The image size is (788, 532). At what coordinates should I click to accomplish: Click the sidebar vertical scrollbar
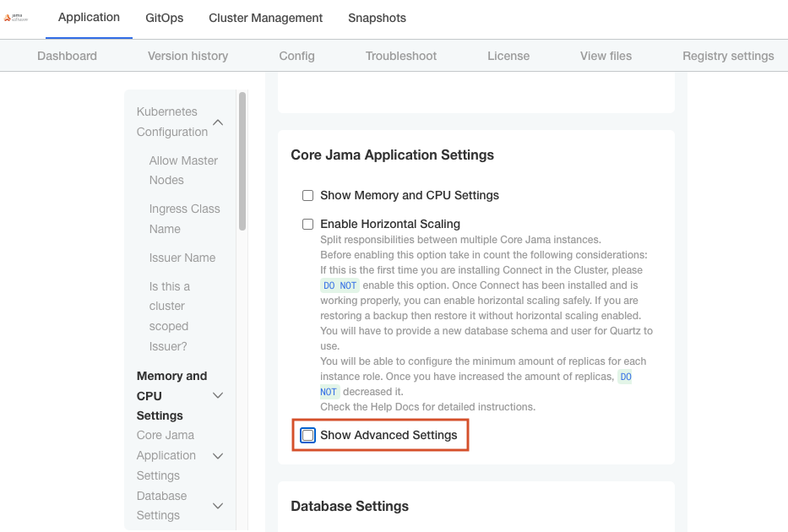pyautogui.click(x=242, y=160)
